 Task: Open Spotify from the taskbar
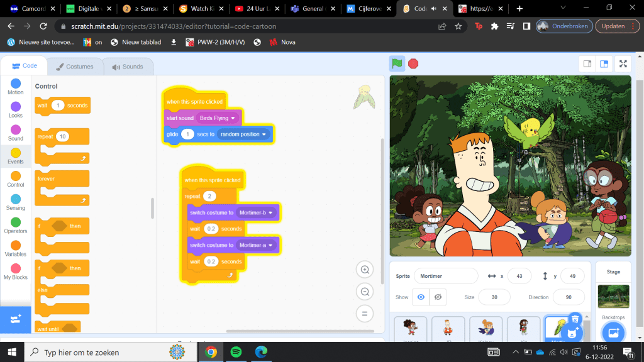coord(236,352)
